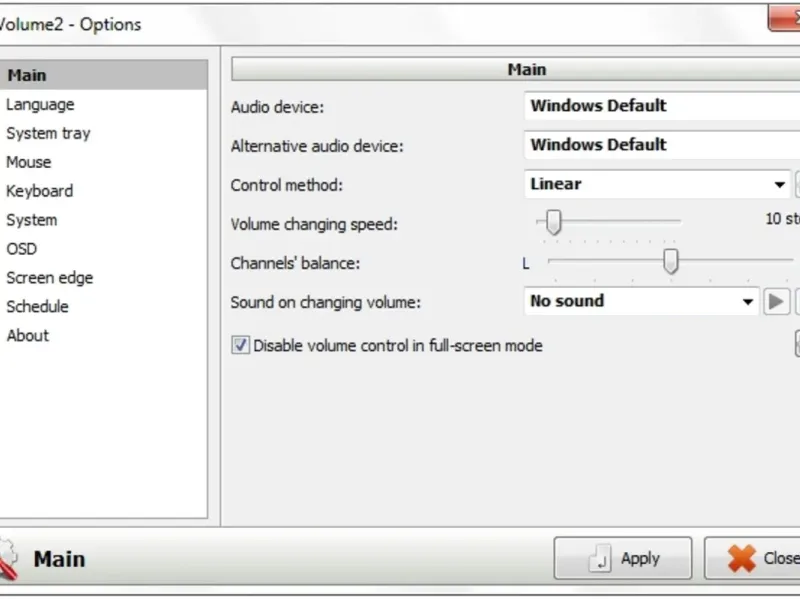
Task: Open the Language settings page
Action: (40, 105)
